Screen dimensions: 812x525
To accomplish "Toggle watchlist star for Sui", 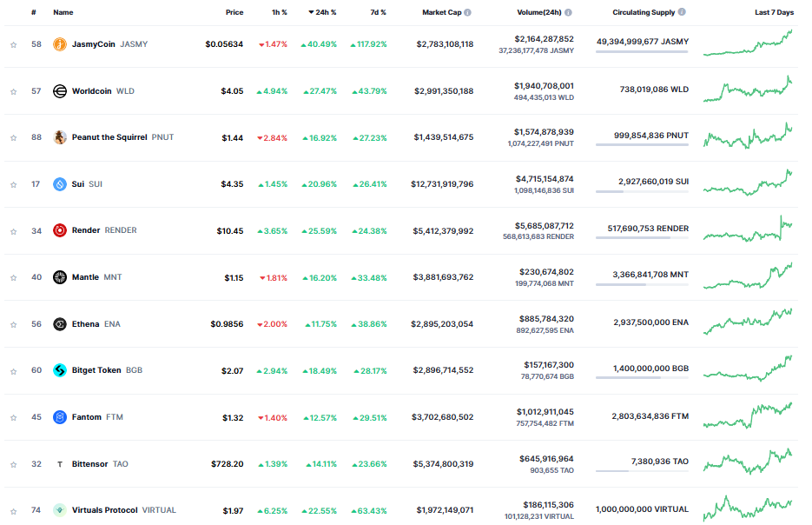I will click(x=14, y=184).
